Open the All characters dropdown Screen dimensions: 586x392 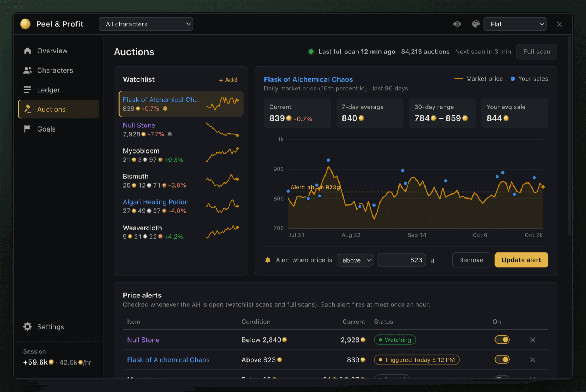146,24
